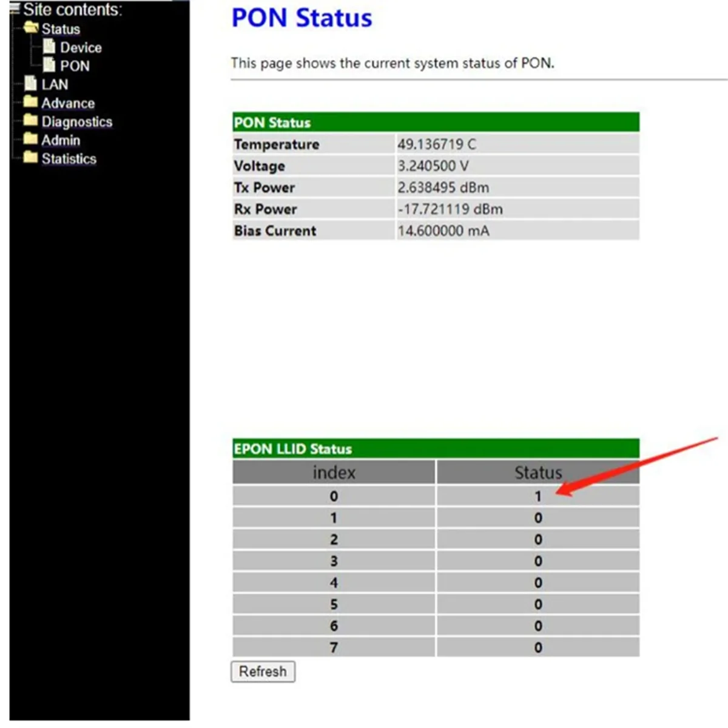Click the Tx Power value 2.638495 dBm

(443, 187)
